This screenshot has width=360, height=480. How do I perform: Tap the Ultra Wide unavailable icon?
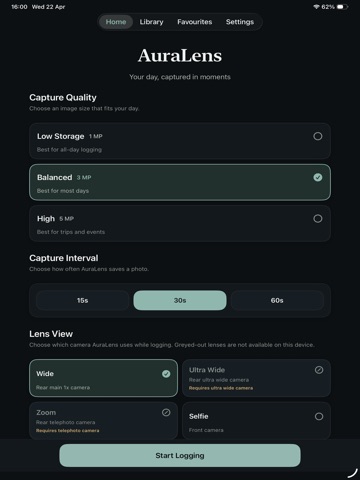point(319,370)
